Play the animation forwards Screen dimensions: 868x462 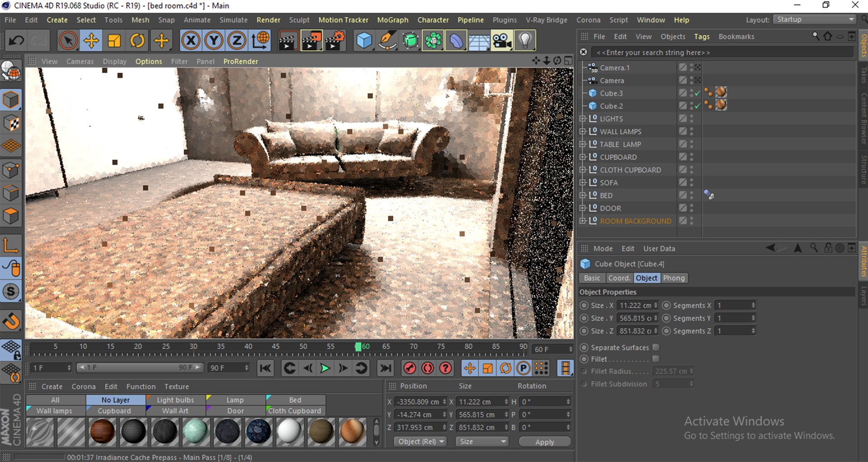325,368
